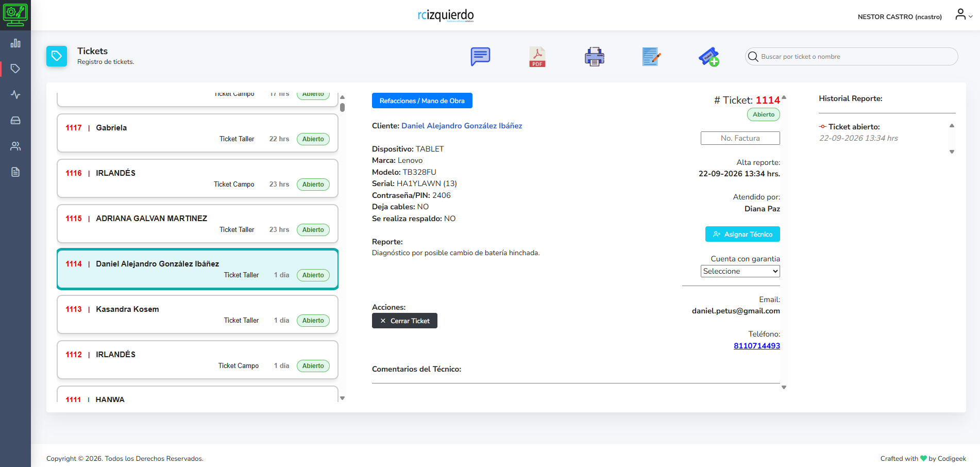
Task: Click the No. Factura input field
Action: (x=740, y=138)
